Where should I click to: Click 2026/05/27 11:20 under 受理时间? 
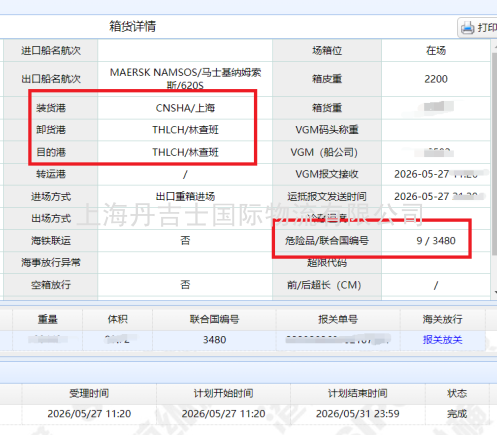coord(89,414)
